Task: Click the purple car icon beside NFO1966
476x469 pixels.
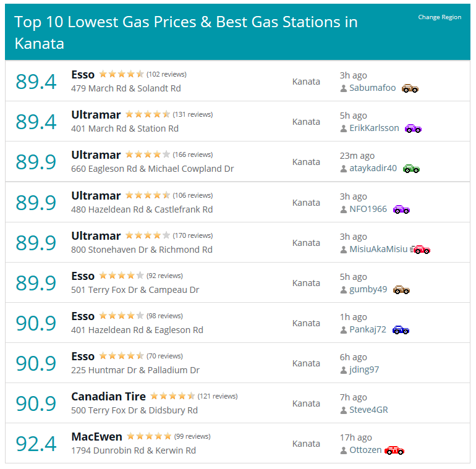Action: tap(401, 209)
